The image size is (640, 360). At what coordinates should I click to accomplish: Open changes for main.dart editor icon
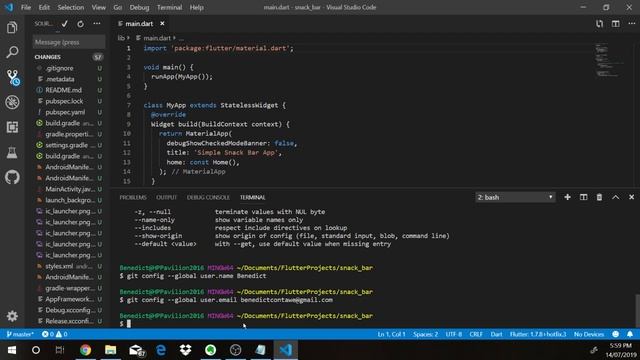(x=599, y=24)
